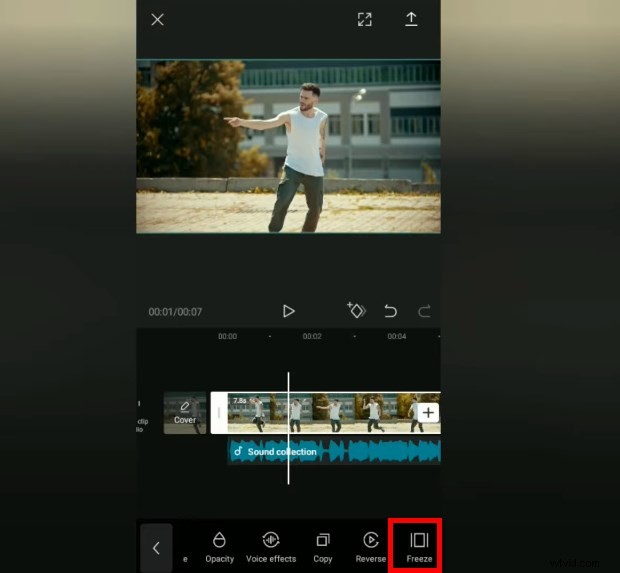The height and width of the screenshot is (573, 620).
Task: Tap the video preview area
Action: (x=288, y=146)
